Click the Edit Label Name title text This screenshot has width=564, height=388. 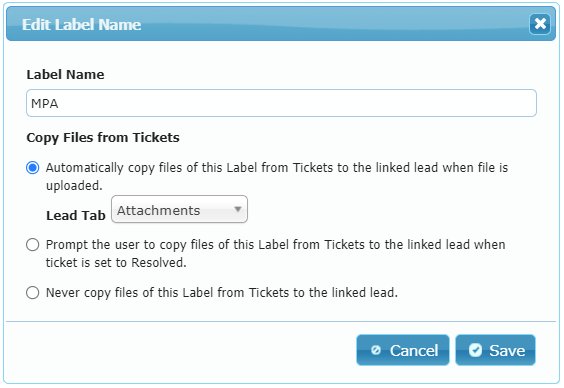[x=81, y=24]
